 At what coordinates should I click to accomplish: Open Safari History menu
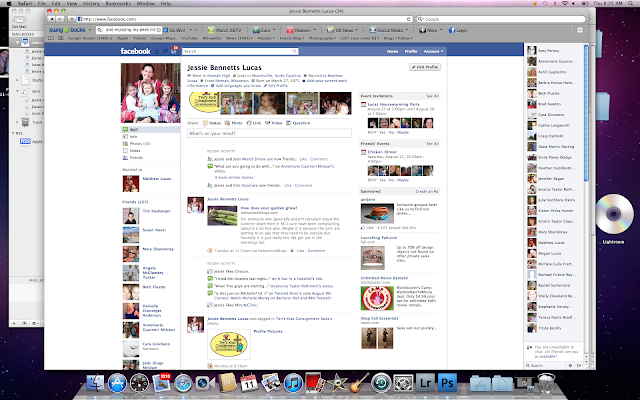(91, 3)
